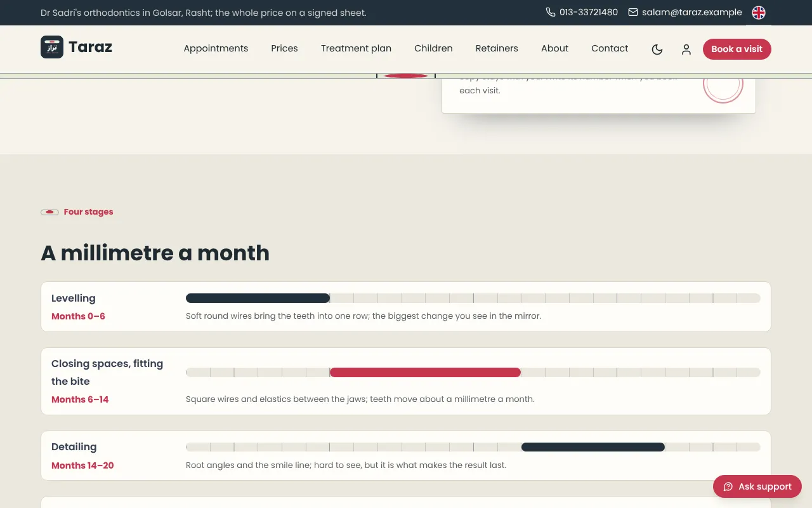The image size is (812, 508).
Task: Email salam@taraz.example
Action: [x=692, y=12]
